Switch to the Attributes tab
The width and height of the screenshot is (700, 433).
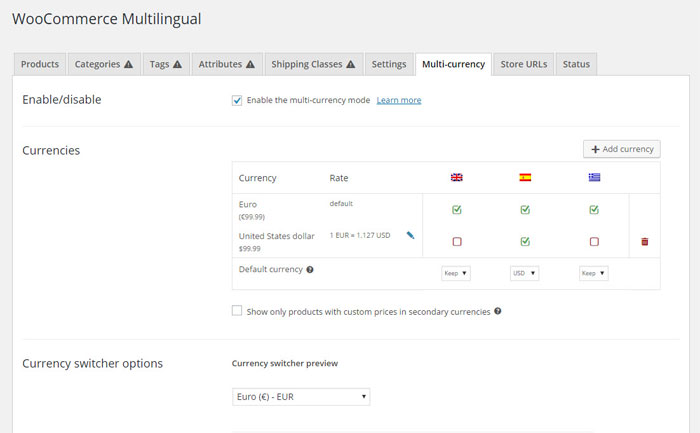(x=227, y=64)
